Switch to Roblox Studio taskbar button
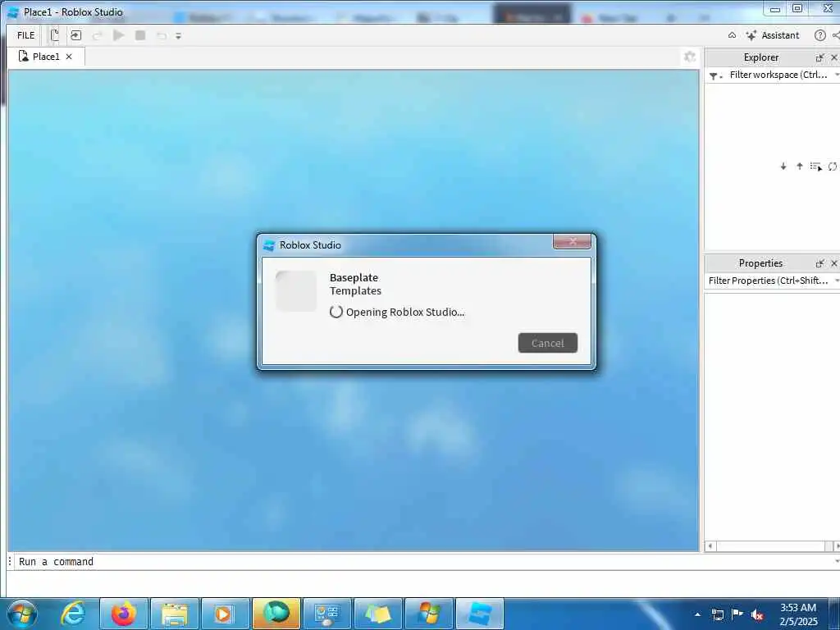Screen dimensions: 840x630 pos(480,614)
